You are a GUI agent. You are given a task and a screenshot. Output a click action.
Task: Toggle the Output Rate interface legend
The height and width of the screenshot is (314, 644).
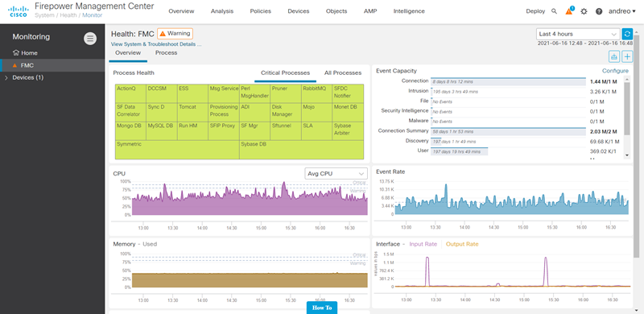[462, 244]
